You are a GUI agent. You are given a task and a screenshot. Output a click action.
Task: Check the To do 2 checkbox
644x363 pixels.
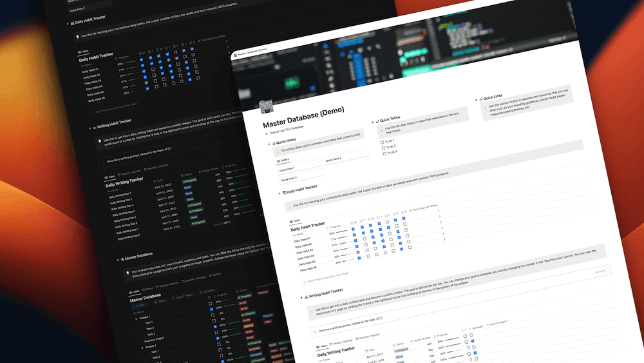click(383, 148)
